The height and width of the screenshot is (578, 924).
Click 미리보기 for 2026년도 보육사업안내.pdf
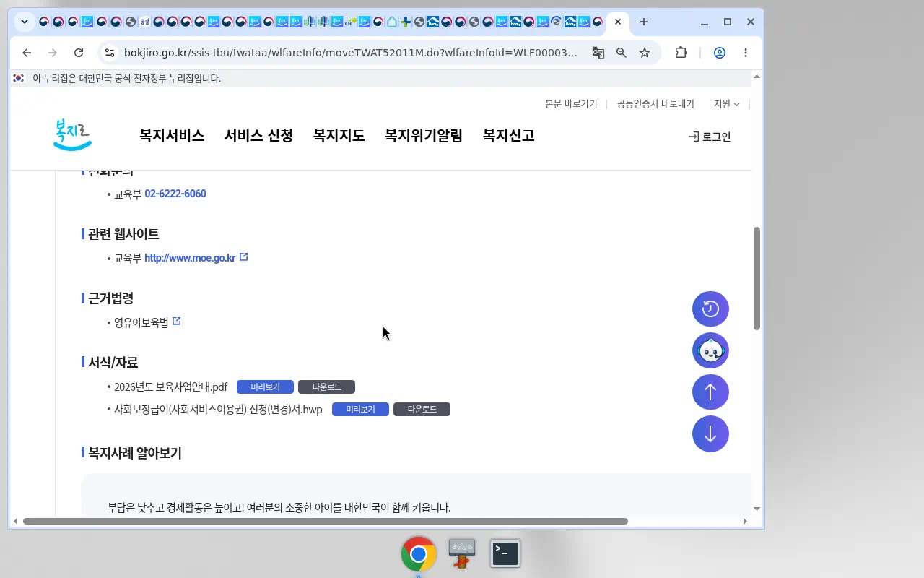[x=265, y=387]
